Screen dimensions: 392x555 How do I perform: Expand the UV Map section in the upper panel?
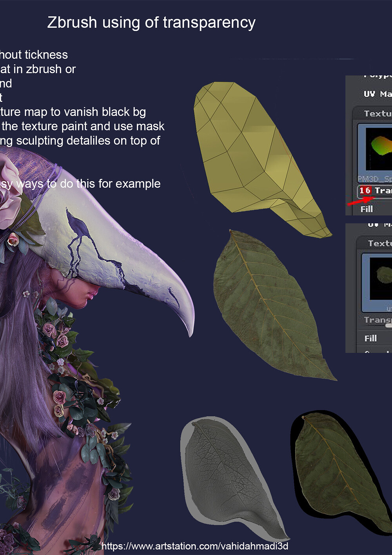pyautogui.click(x=377, y=94)
